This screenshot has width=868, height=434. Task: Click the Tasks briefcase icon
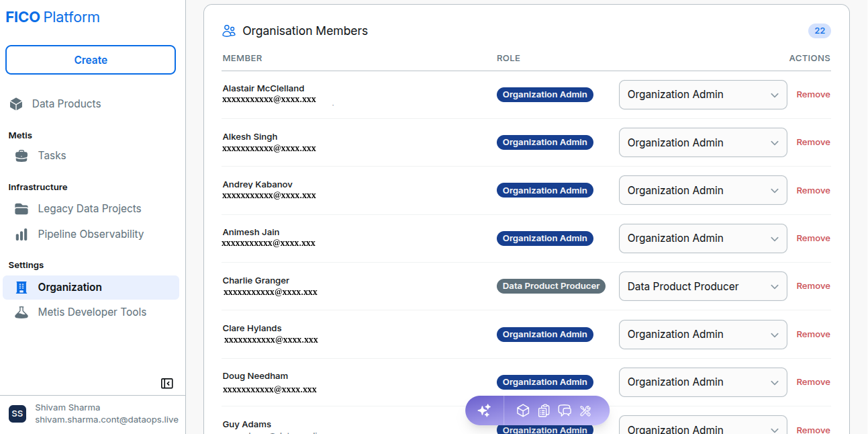pyautogui.click(x=21, y=156)
